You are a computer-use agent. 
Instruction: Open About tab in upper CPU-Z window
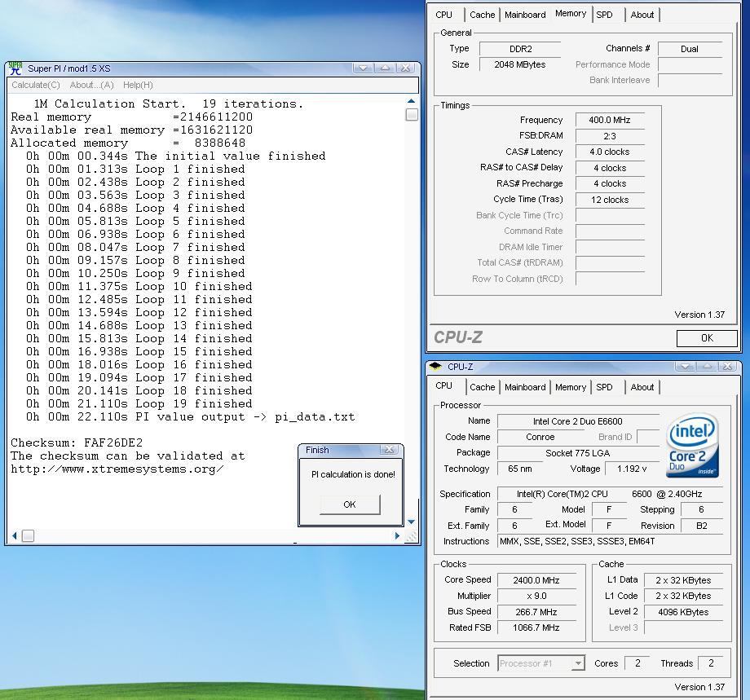pos(642,15)
